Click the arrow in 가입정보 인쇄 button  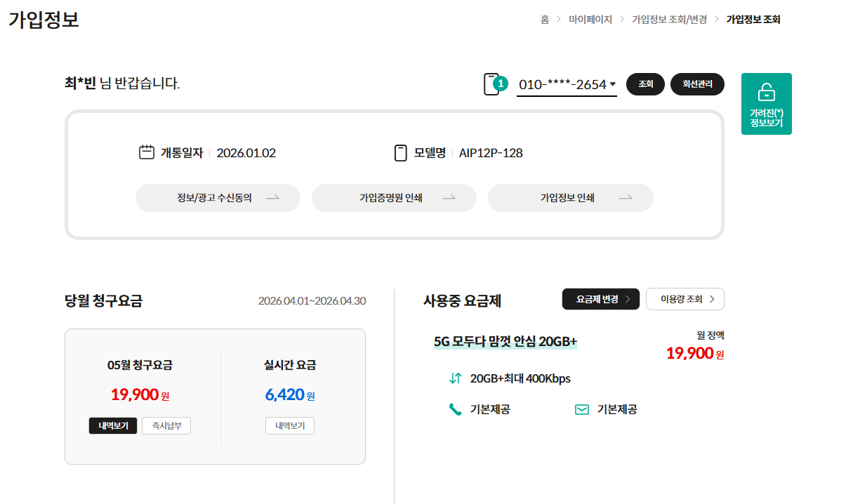point(625,198)
